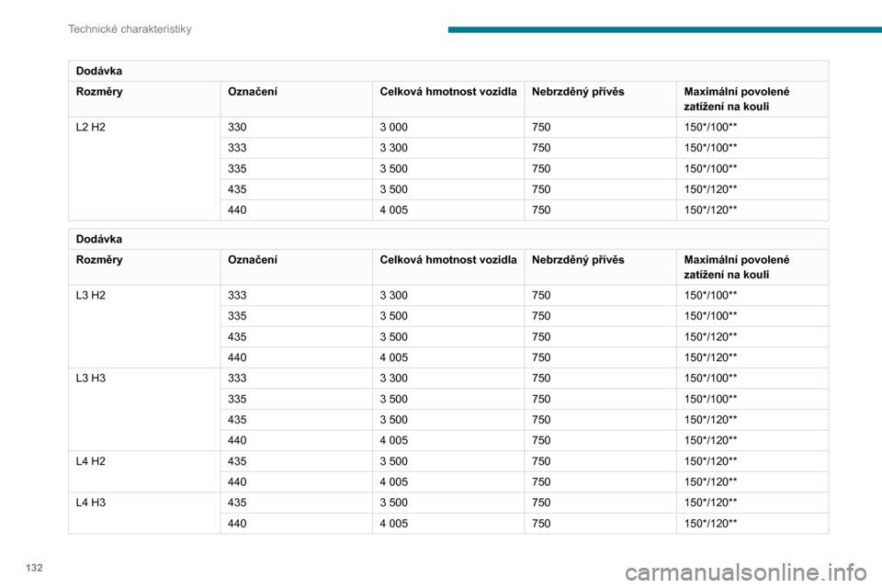Click "150*/120**" in L4 H2's 440 row
Viewport: 882px width, 588px height.
[x=710, y=482]
